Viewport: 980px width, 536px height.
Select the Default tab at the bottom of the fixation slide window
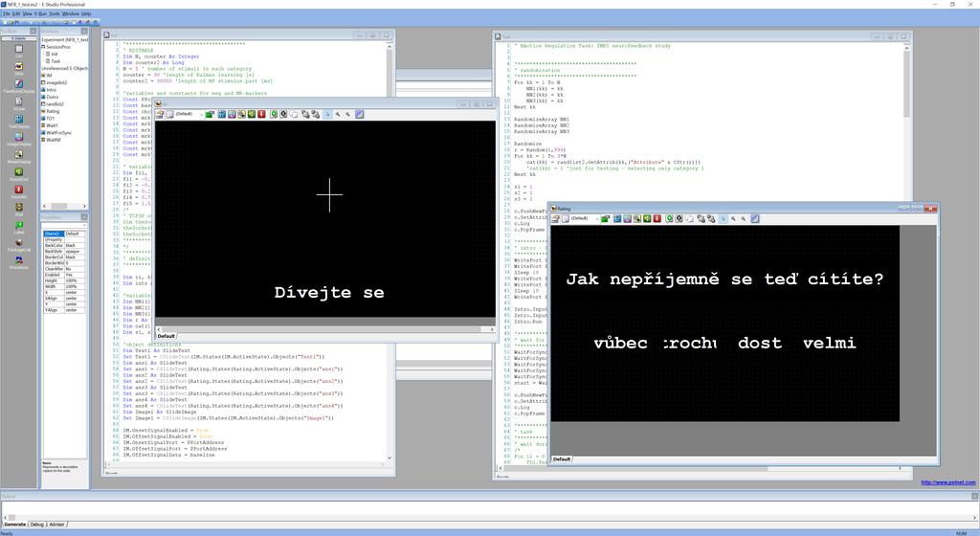[x=167, y=336]
